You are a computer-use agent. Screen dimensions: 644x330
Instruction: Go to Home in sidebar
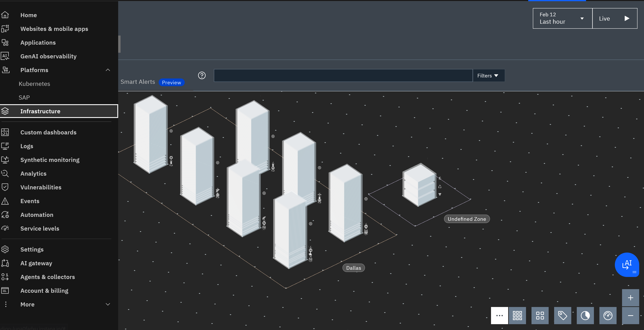[59, 15]
